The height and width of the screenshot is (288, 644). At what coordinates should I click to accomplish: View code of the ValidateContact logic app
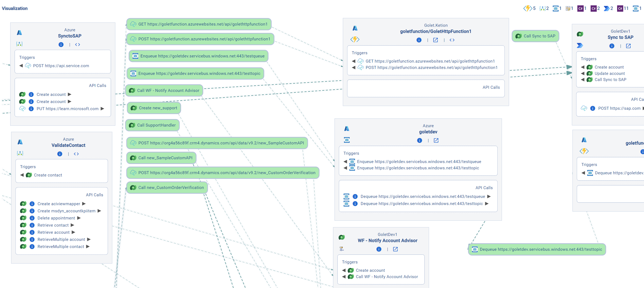[x=76, y=154]
